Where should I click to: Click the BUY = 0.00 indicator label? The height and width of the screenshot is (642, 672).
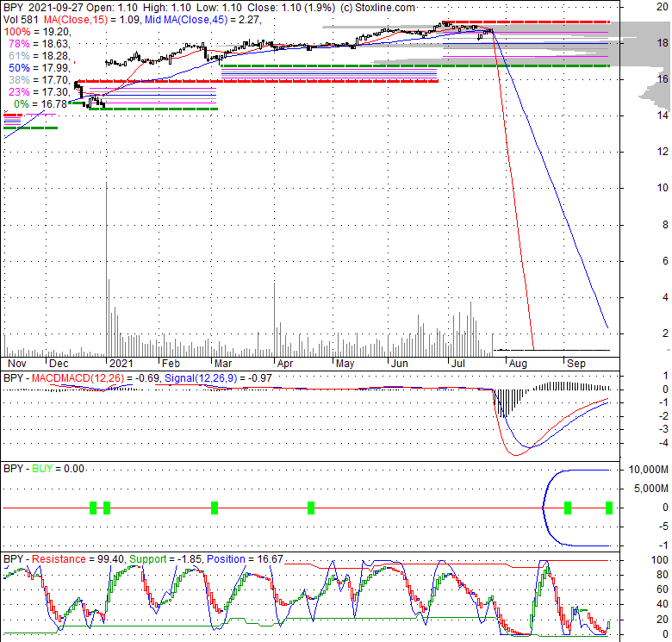pos(58,469)
